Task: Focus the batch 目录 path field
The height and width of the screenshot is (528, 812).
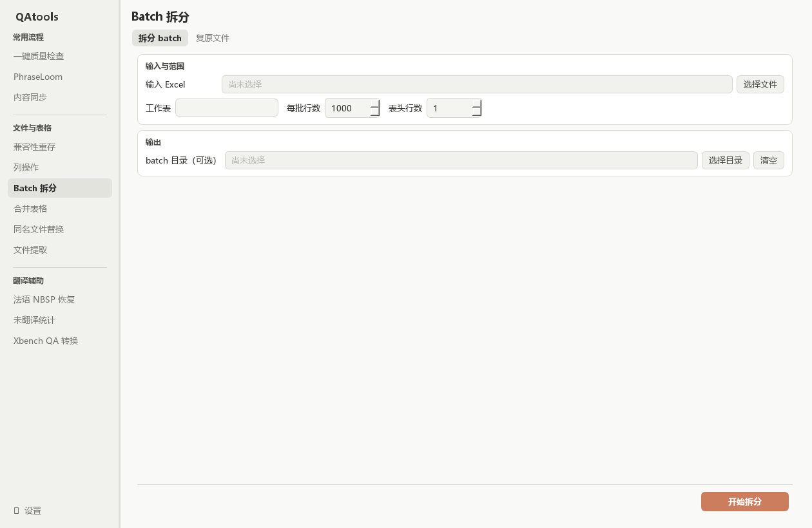Action: pyautogui.click(x=461, y=160)
